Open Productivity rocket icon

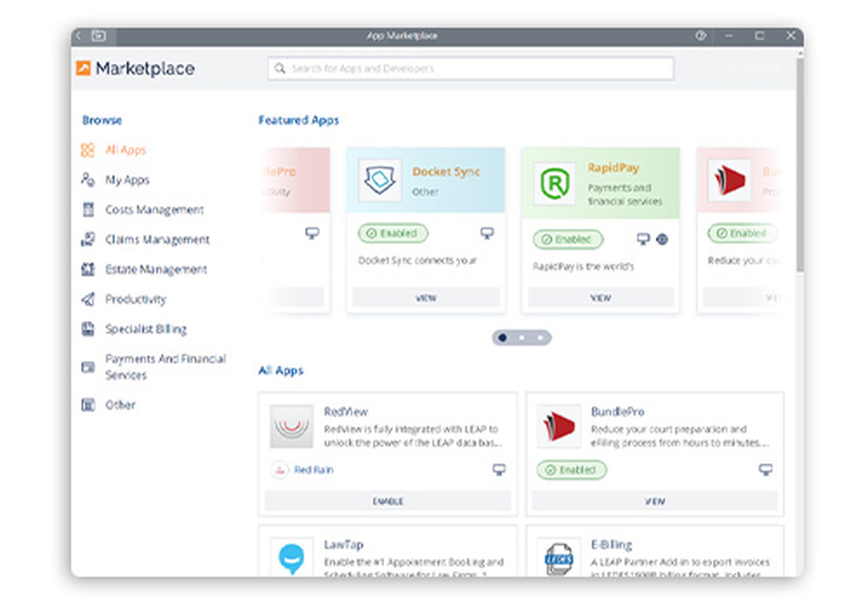88,299
